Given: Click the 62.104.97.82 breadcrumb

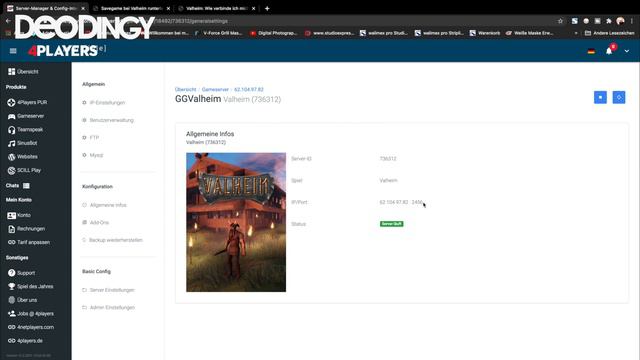Looking at the screenshot, I should (x=249, y=89).
